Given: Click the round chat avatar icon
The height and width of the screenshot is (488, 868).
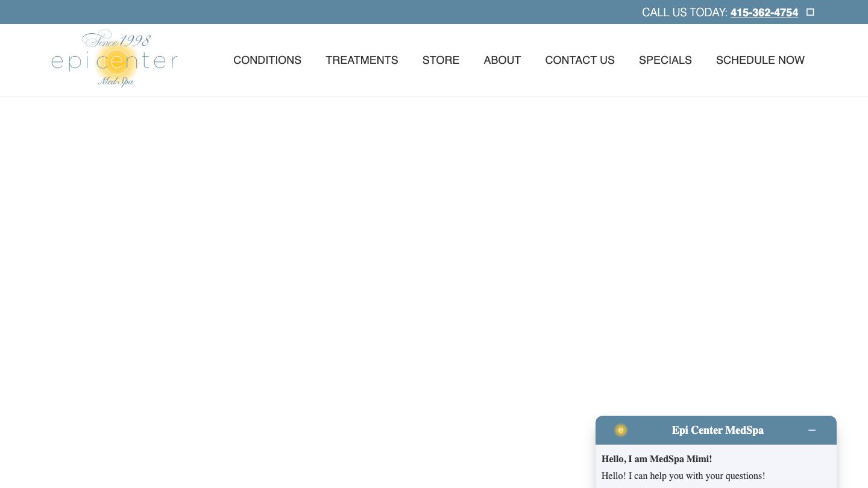Looking at the screenshot, I should (620, 430).
